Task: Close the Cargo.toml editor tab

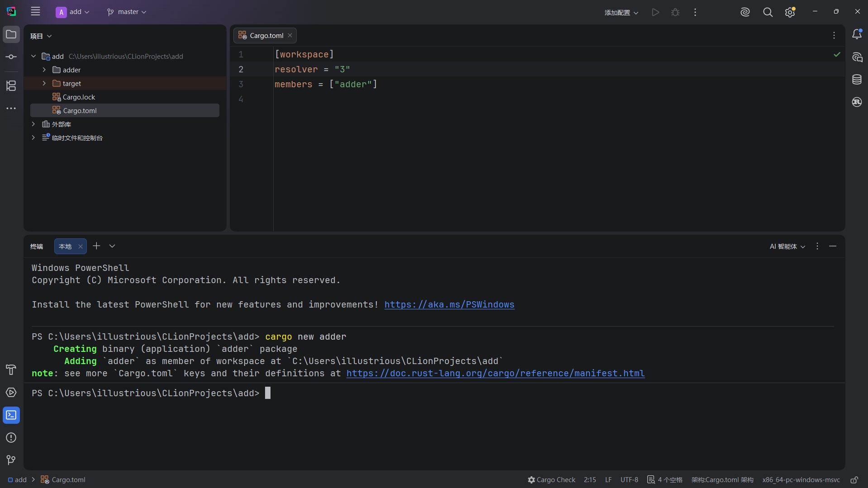Action: point(290,36)
